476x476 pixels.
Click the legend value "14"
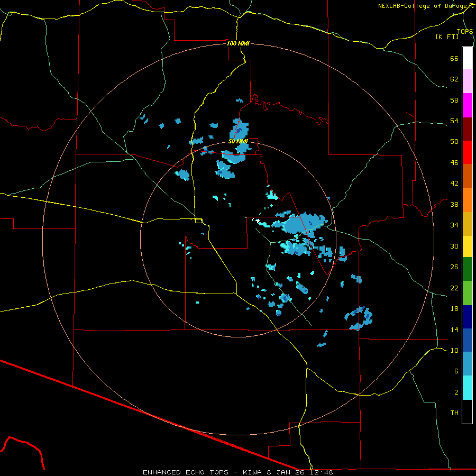(x=454, y=329)
